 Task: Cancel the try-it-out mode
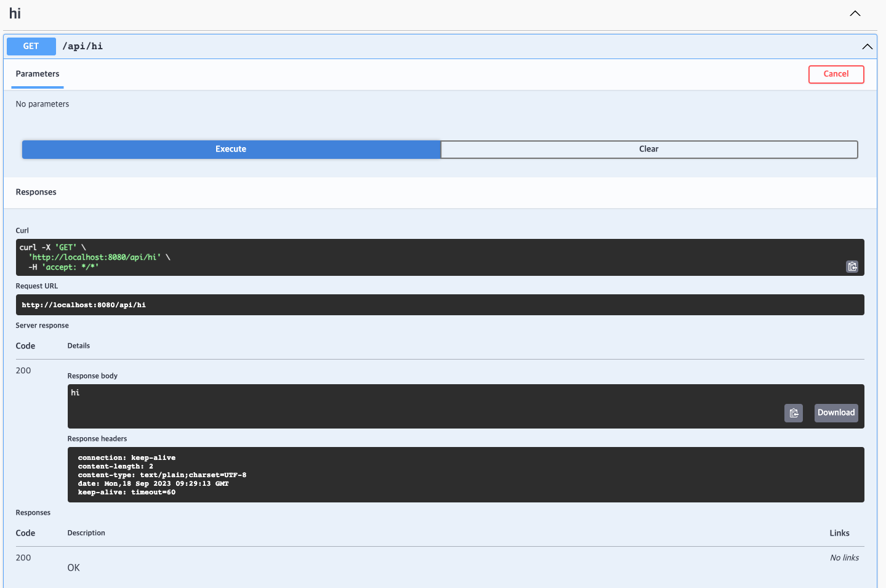coord(836,74)
